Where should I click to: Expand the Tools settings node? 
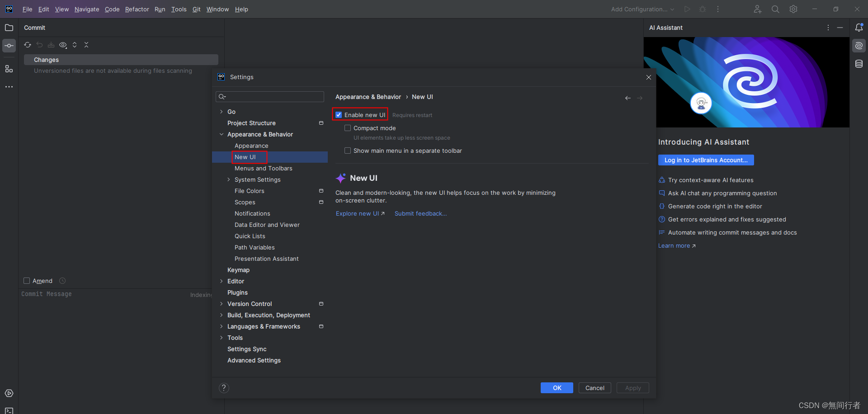point(221,338)
